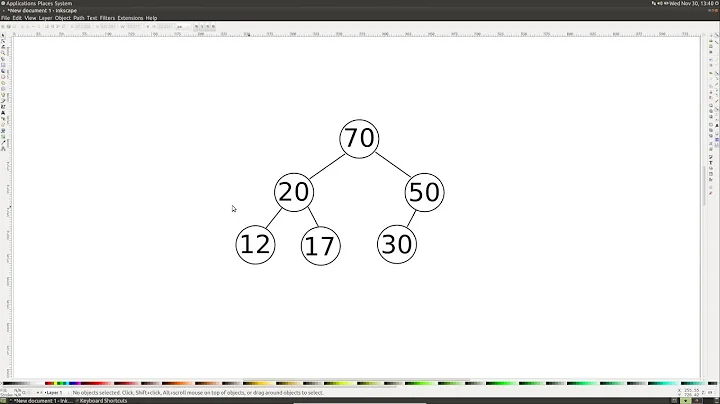Open the Filters menu
This screenshot has width=720, height=404.
tap(107, 18)
